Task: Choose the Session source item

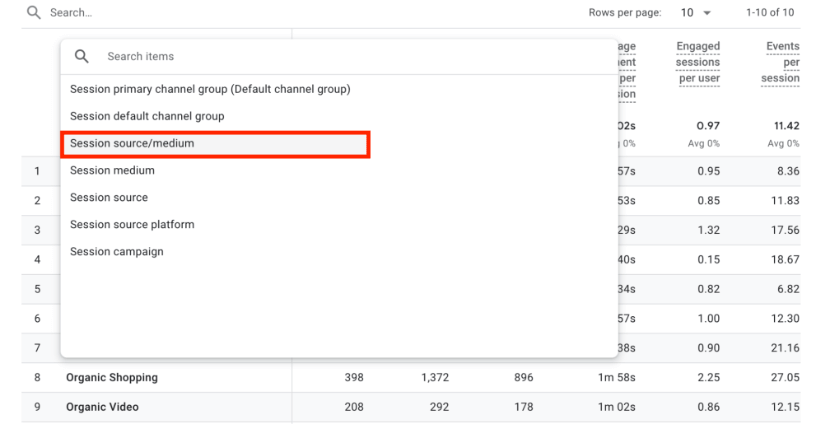Action: pyautogui.click(x=109, y=198)
